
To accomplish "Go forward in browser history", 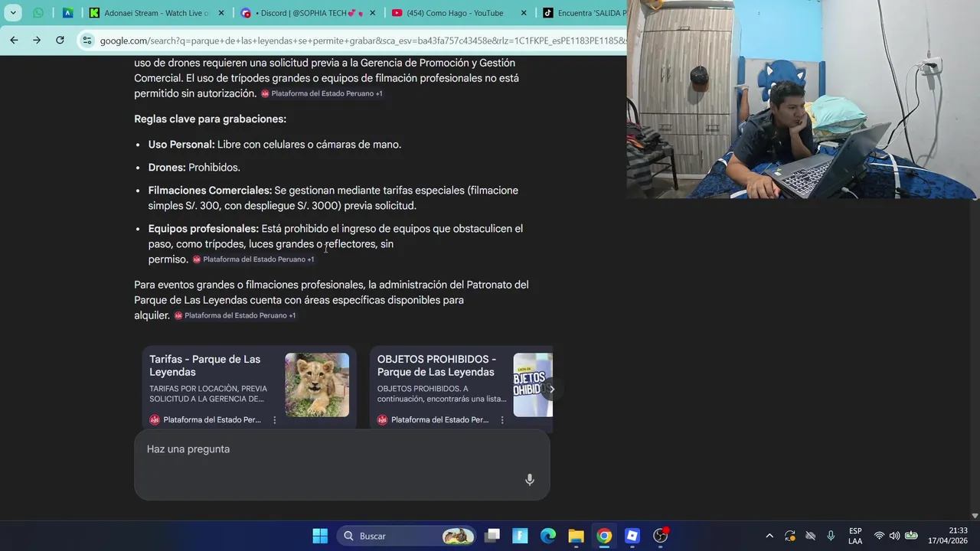I will coord(37,41).
